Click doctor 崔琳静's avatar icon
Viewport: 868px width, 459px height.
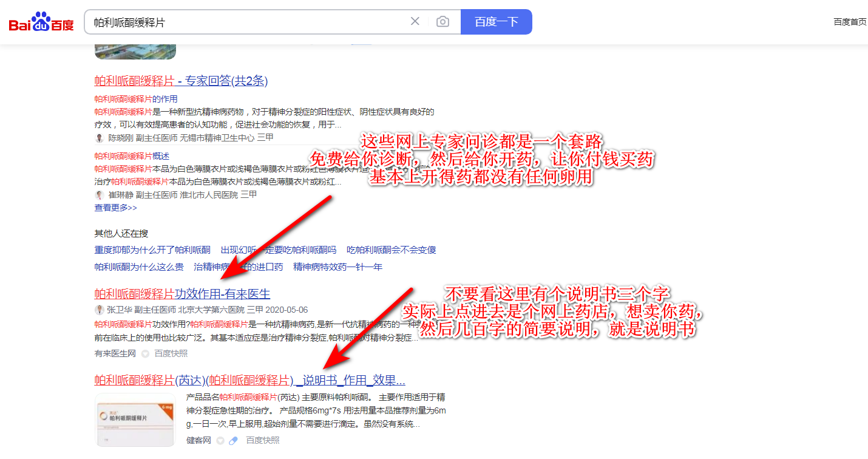[x=100, y=195]
